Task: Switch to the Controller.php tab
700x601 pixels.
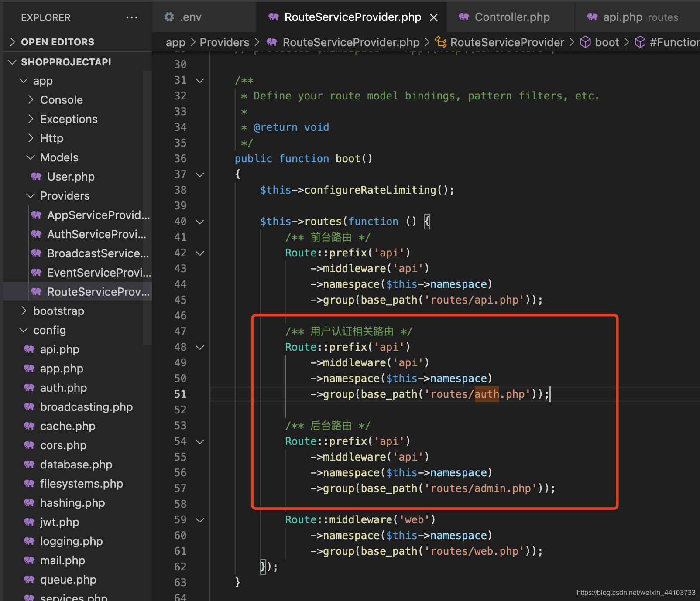Action: [511, 17]
